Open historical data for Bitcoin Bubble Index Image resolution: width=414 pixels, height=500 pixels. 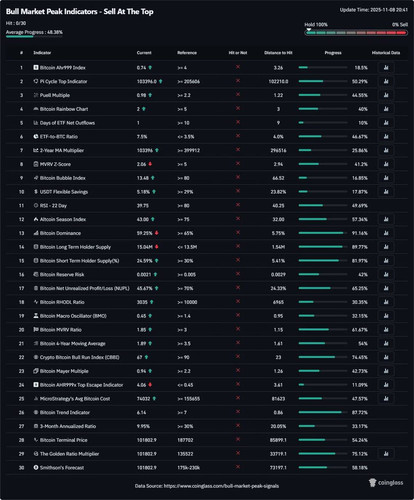click(386, 178)
